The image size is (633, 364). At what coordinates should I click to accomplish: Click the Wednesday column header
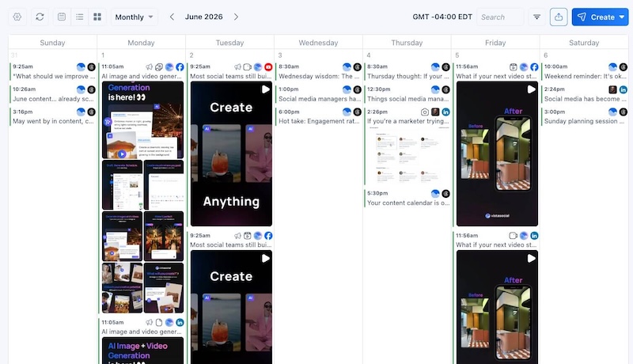318,43
